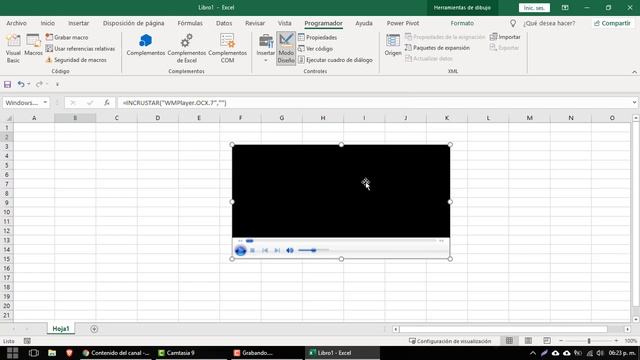Skip to next track in media player

tap(277, 250)
